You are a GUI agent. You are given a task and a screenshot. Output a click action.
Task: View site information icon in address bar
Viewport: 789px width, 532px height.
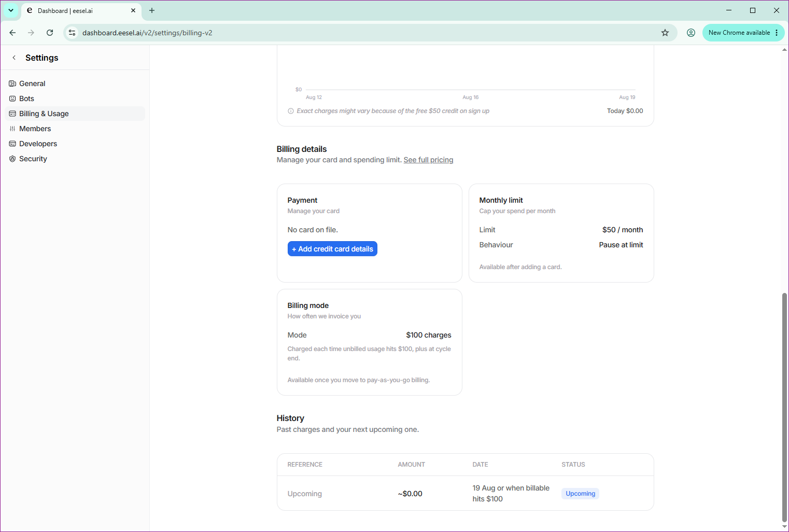click(x=72, y=33)
